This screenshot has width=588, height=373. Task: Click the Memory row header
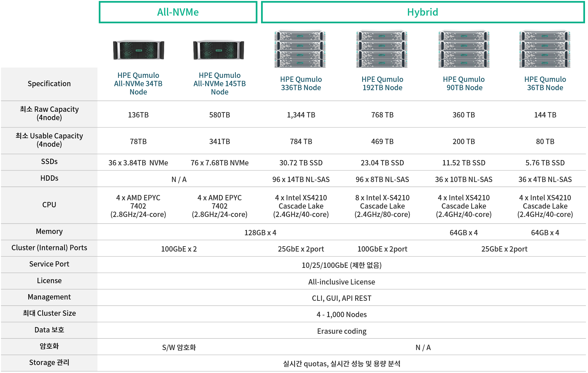coord(49,232)
